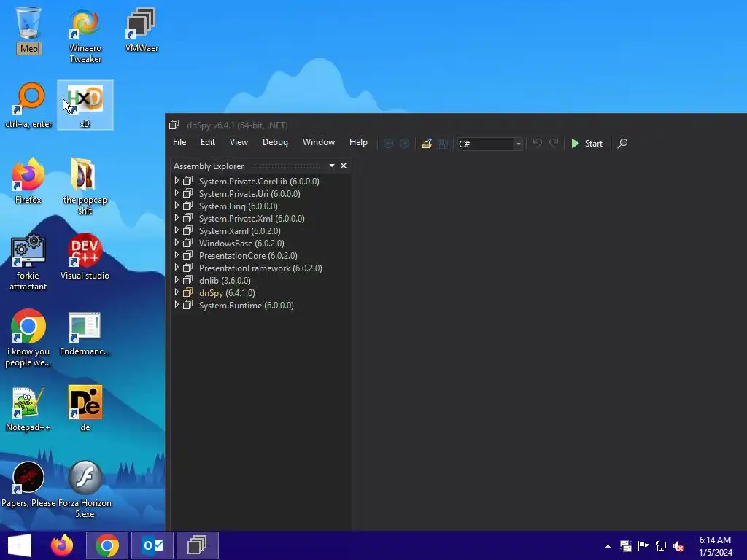The width and height of the screenshot is (747, 560).
Task: Open the taskbar clock showing 6:14 AM
Action: [x=715, y=546]
